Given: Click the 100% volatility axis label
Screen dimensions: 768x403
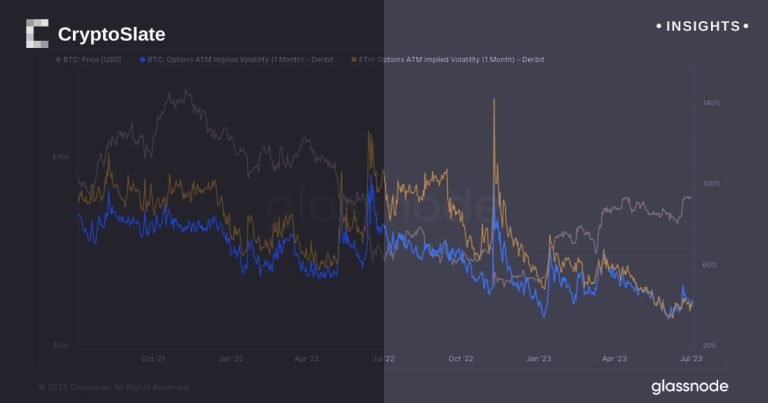Looking at the screenshot, I should coord(712,184).
